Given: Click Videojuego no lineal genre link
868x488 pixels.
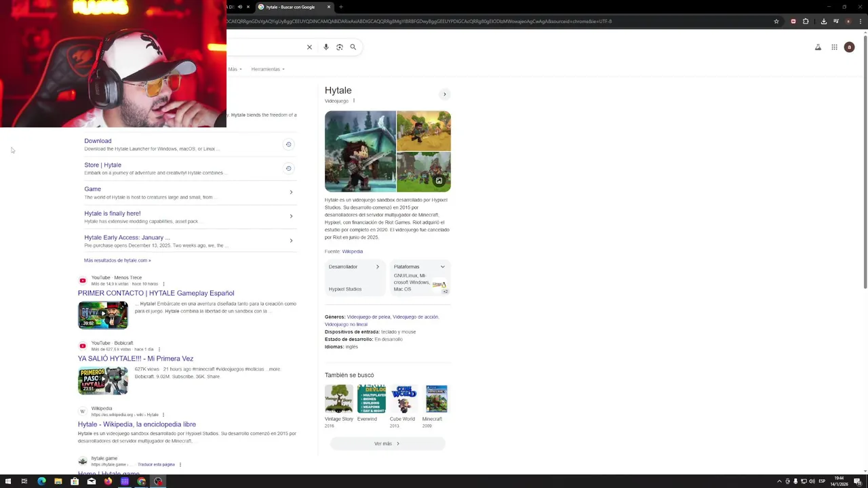Looking at the screenshot, I should [x=346, y=324].
